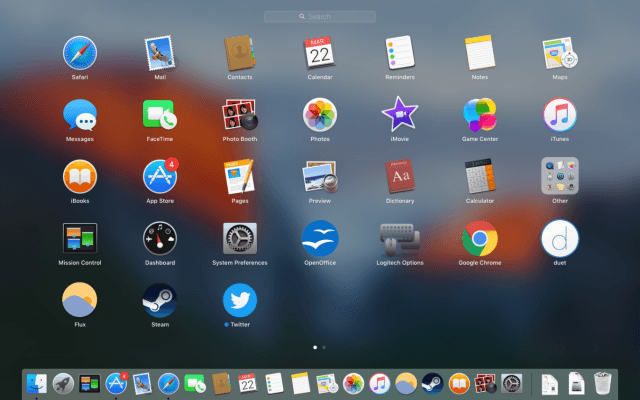Open App Store from the Dock
Viewport: 640px width, 400px height.
[116, 384]
